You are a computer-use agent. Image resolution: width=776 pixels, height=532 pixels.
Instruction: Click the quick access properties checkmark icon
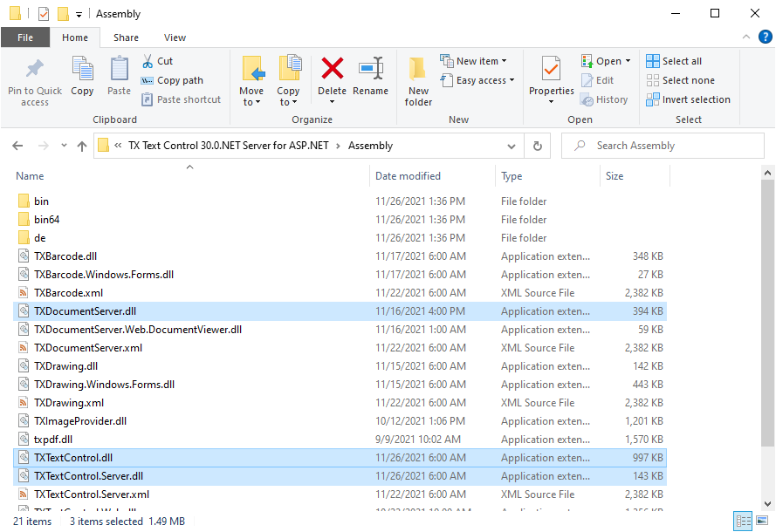coord(44,14)
